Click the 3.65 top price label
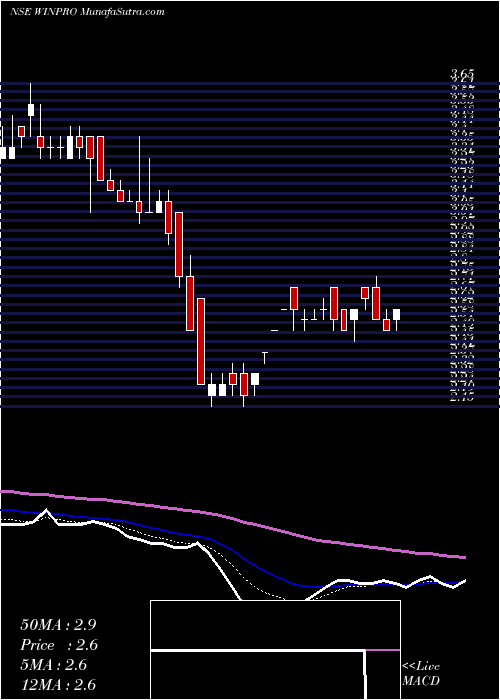The image size is (500, 700). [x=462, y=75]
